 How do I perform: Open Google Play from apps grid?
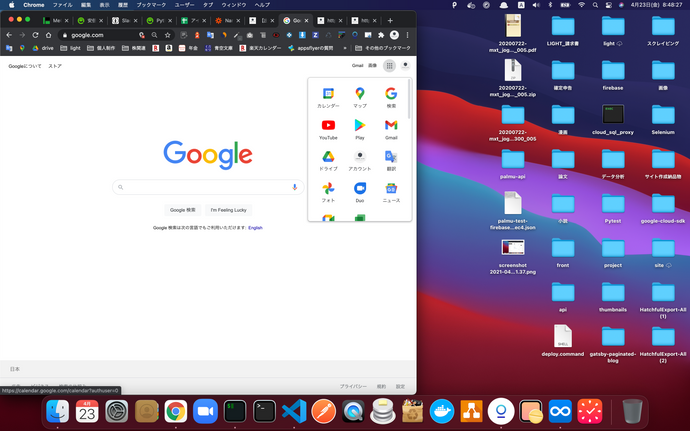point(360,127)
